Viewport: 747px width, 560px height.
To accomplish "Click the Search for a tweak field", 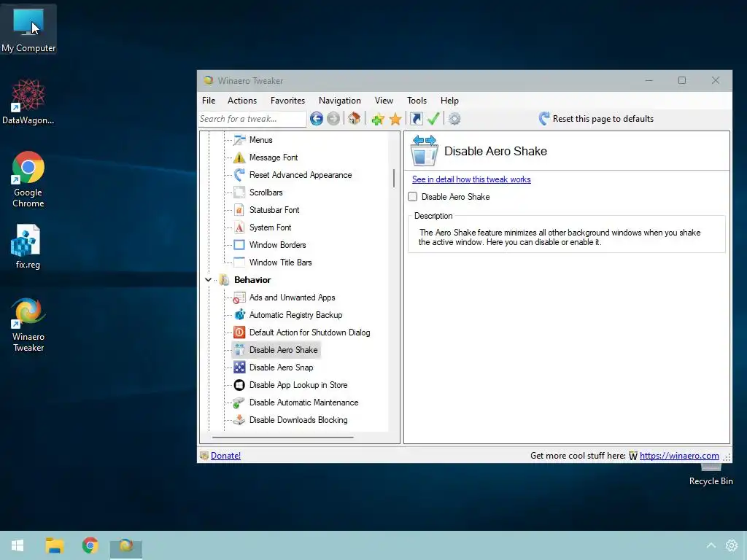I will [252, 119].
